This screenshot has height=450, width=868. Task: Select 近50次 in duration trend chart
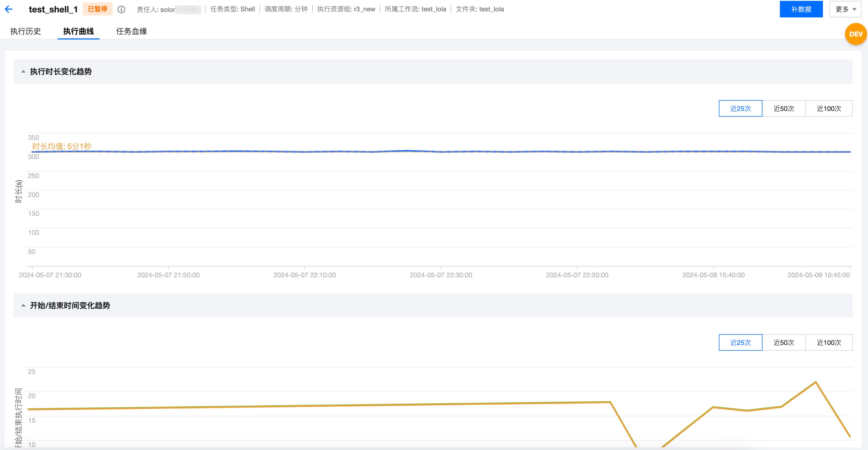point(784,108)
